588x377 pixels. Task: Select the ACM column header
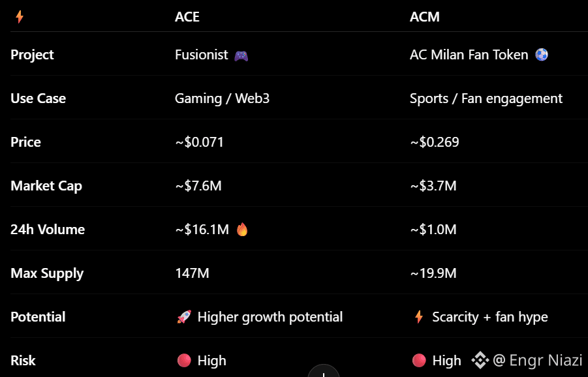pos(424,17)
